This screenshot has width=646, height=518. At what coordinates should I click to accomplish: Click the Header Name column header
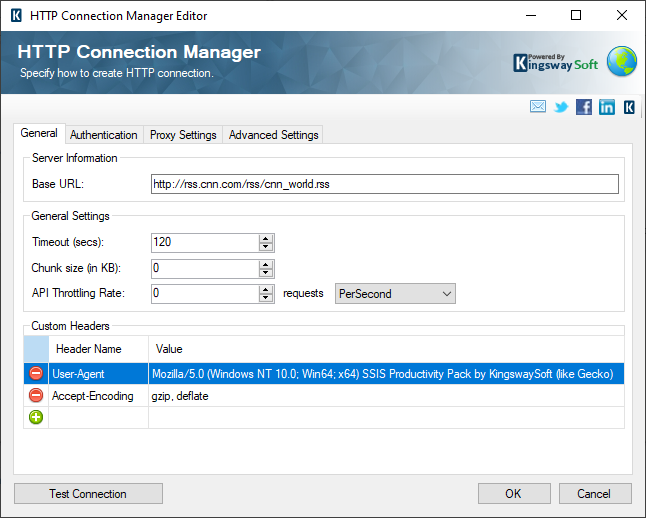pyautogui.click(x=98, y=349)
